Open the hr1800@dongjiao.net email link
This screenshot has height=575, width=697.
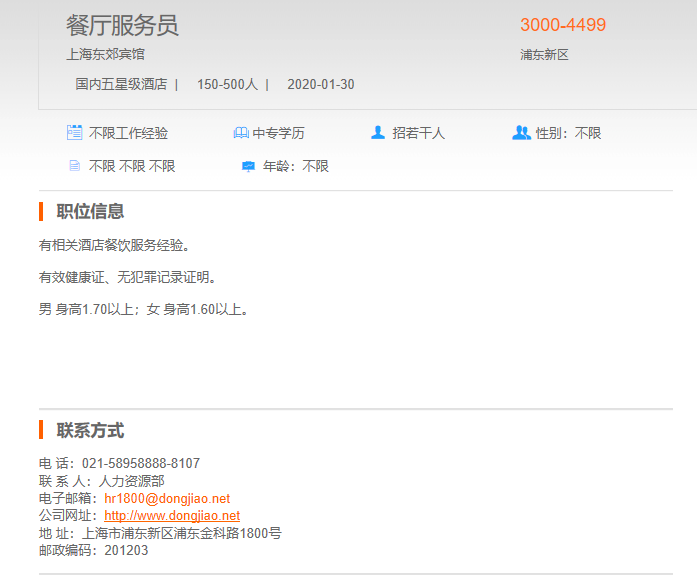[x=167, y=498]
